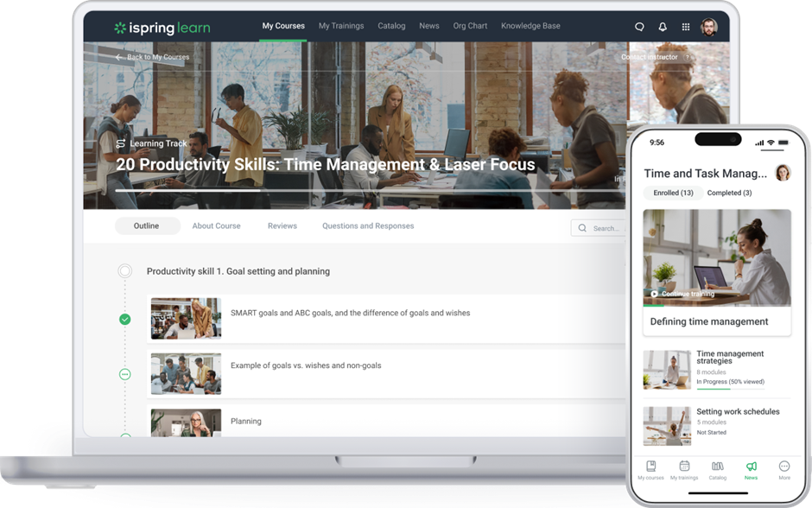Click the iSpring Learn logo
The width and height of the screenshot is (812, 508).
[x=162, y=28]
